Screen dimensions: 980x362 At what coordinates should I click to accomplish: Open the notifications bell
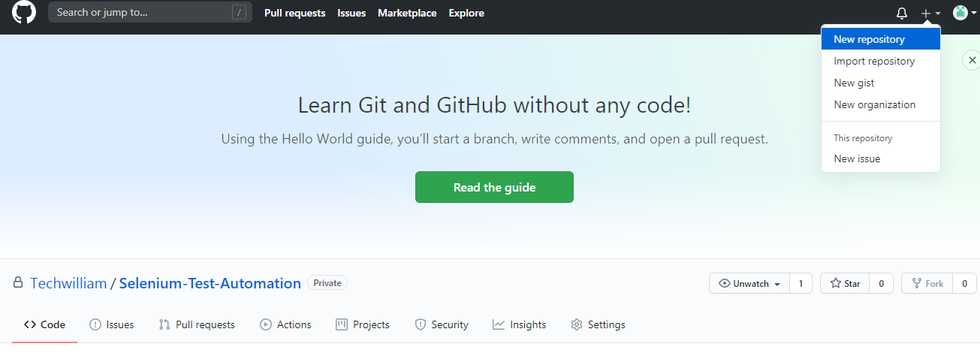pos(902,14)
